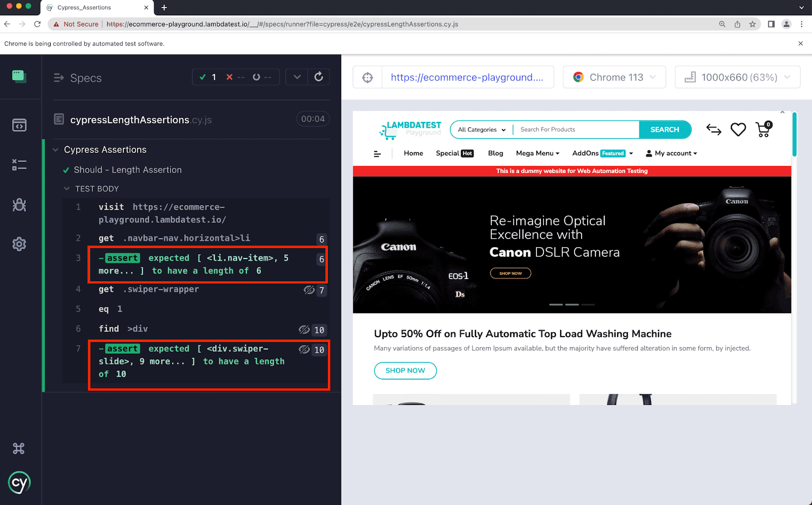Image resolution: width=812 pixels, height=505 pixels.
Task: Select the Runs icon in the sidebar
Action: point(19,164)
